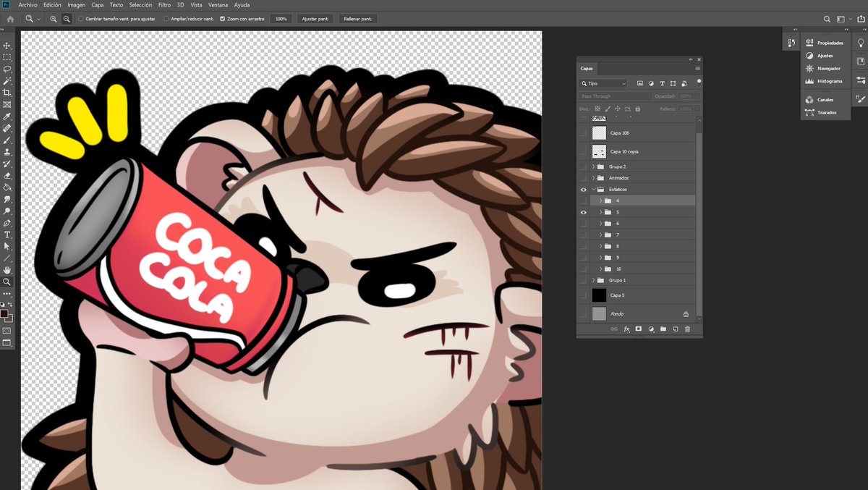Change the screen mode
Viewport: 868px width, 490px height.
(x=7, y=342)
